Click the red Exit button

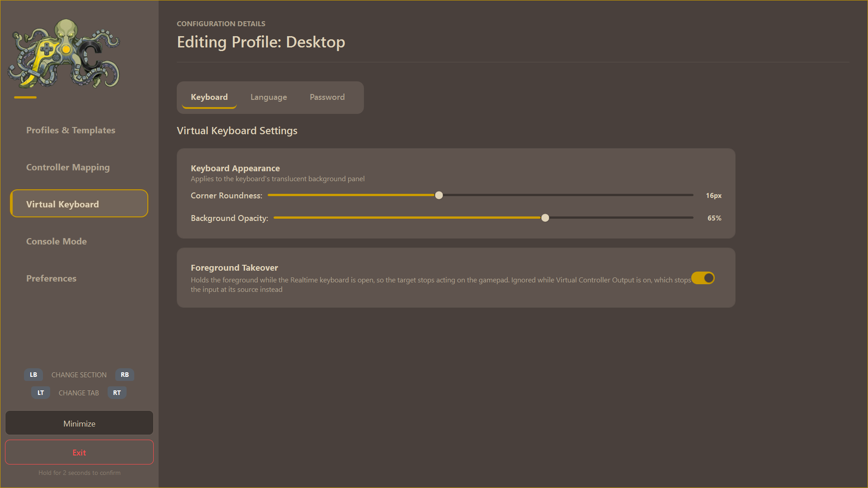click(79, 452)
